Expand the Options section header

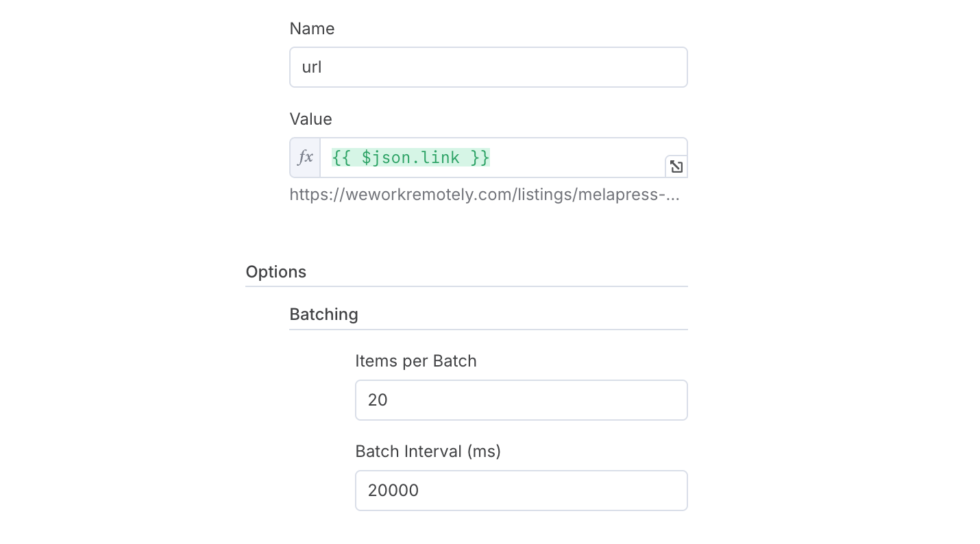275,271
